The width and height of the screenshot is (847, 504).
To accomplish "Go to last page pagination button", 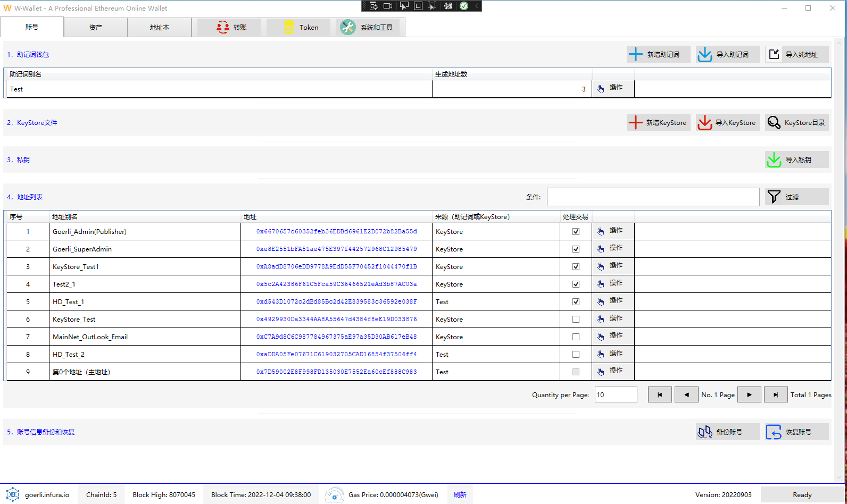I will 776,394.
